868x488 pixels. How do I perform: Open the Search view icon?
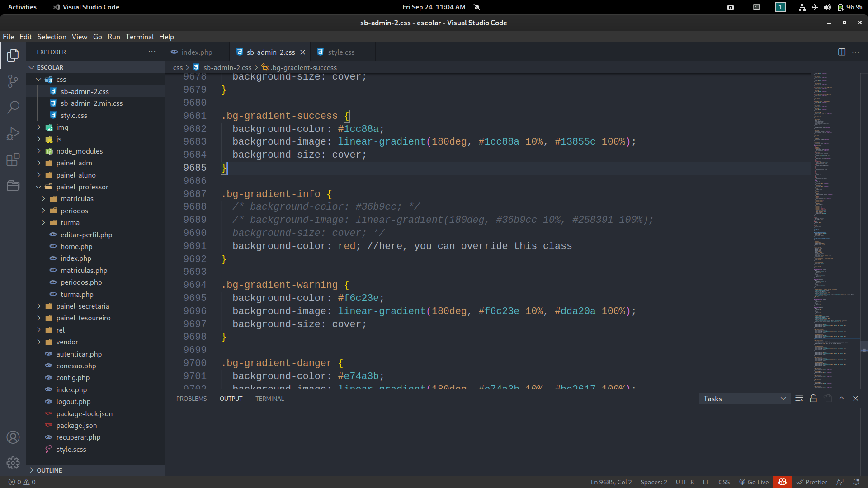(13, 107)
